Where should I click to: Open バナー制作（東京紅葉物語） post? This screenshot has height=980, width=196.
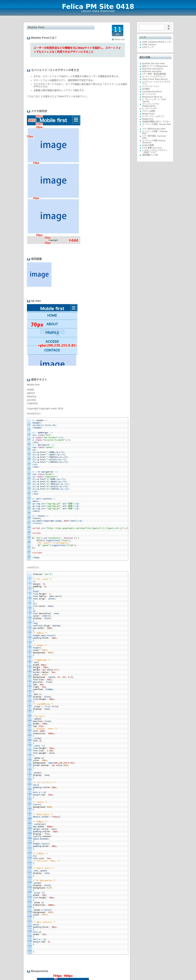(154, 74)
